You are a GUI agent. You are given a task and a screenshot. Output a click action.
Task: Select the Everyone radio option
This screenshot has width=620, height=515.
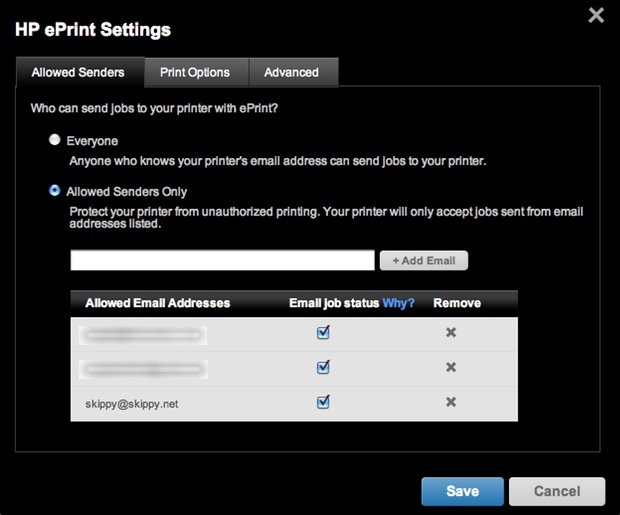coord(55,140)
